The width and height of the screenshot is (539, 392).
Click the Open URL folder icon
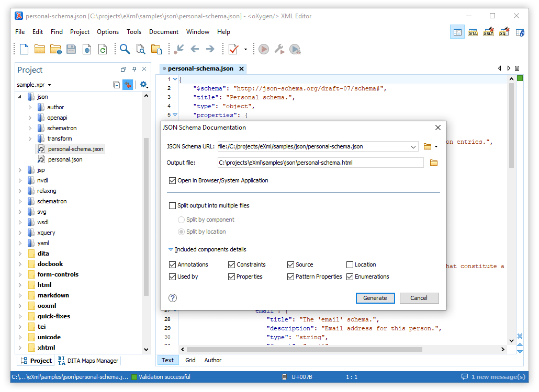click(x=55, y=50)
